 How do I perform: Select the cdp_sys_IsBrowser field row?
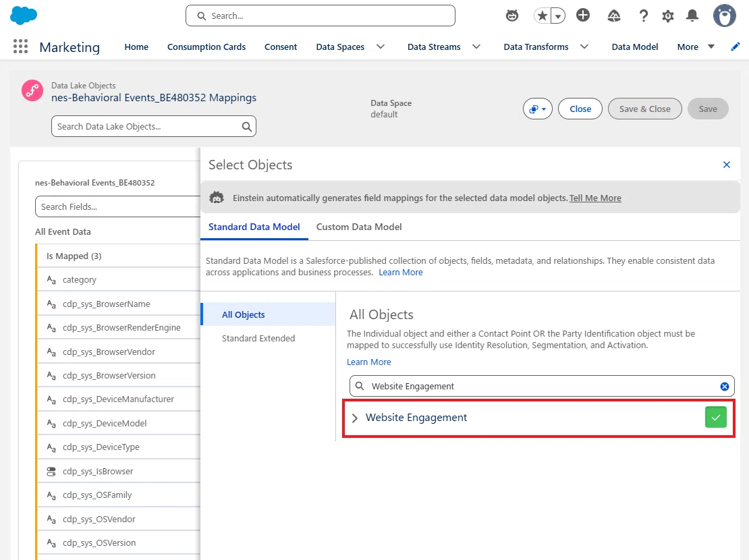coord(119,471)
